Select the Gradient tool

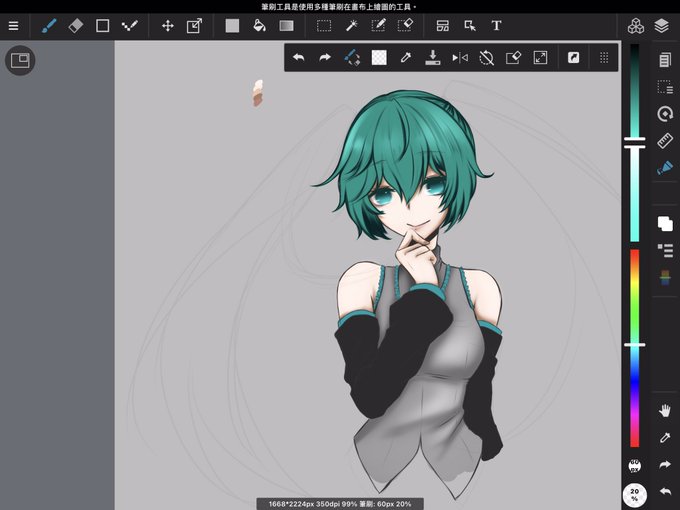286,26
